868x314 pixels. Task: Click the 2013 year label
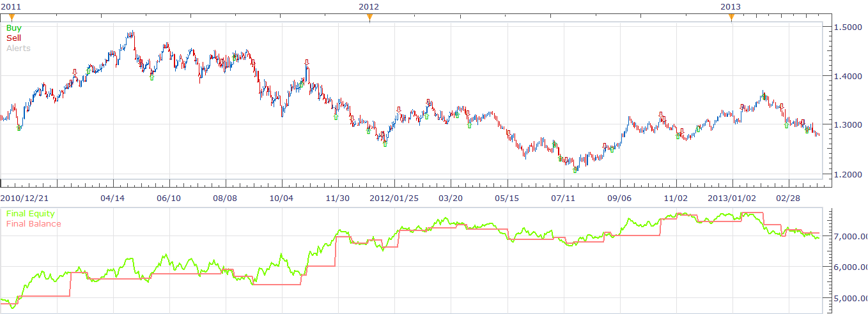pyautogui.click(x=731, y=6)
